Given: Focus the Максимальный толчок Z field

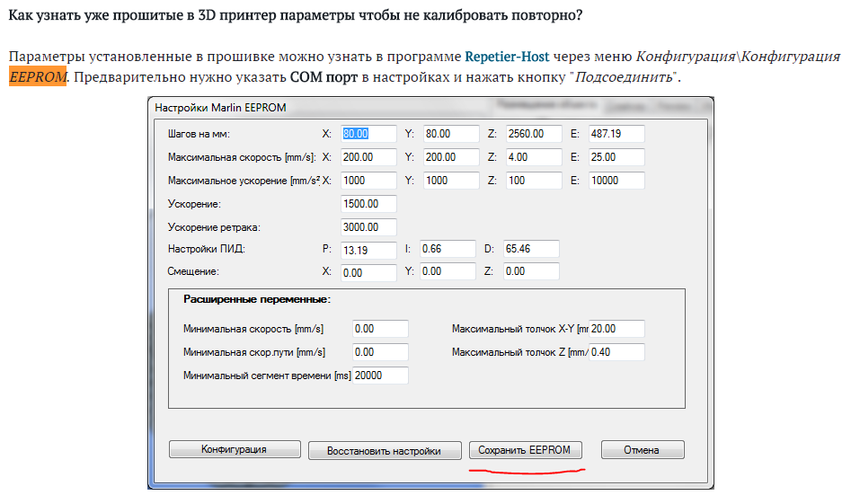Looking at the screenshot, I should (x=616, y=352).
